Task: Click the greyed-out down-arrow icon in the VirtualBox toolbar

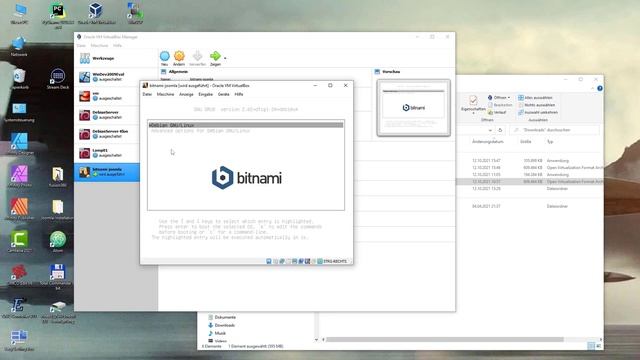Action: (x=198, y=56)
